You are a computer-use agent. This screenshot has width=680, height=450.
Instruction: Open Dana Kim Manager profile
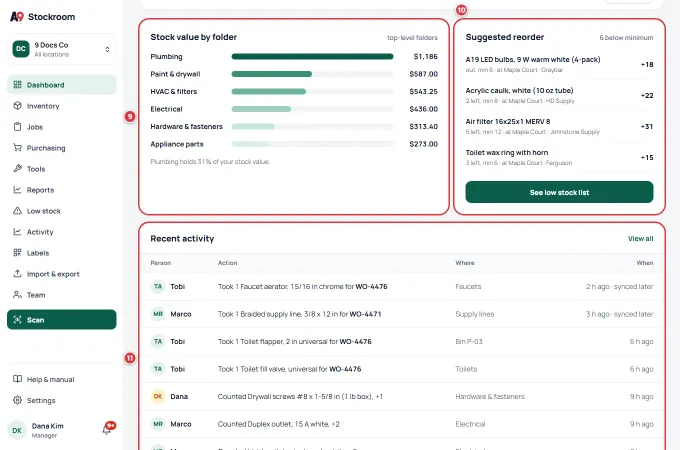click(x=47, y=430)
